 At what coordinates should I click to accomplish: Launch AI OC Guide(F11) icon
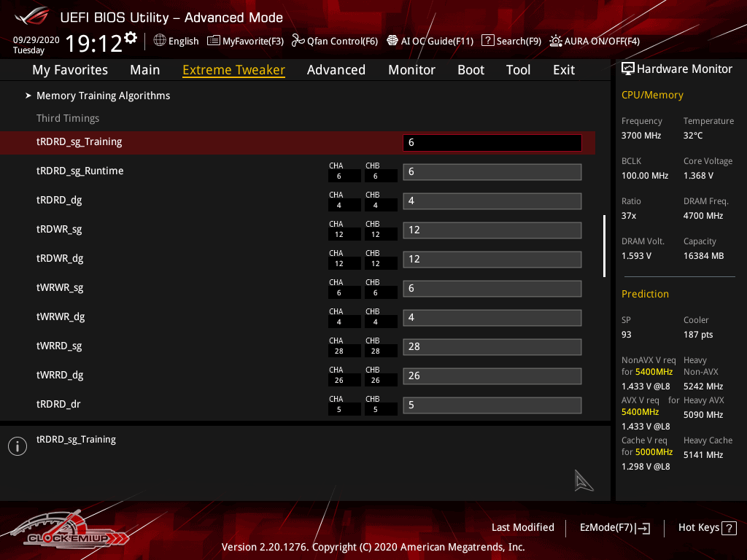[392, 41]
